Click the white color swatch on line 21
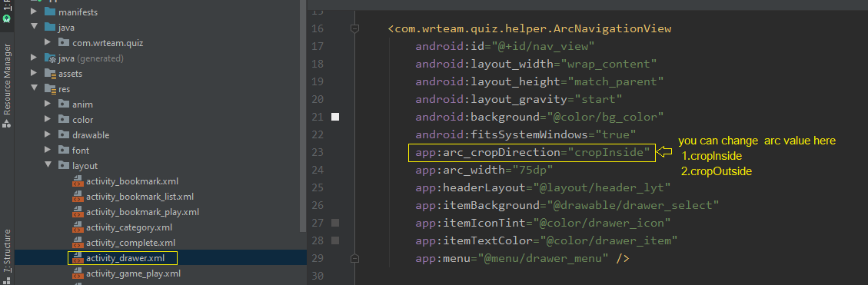This screenshot has width=868, height=285. 335,117
